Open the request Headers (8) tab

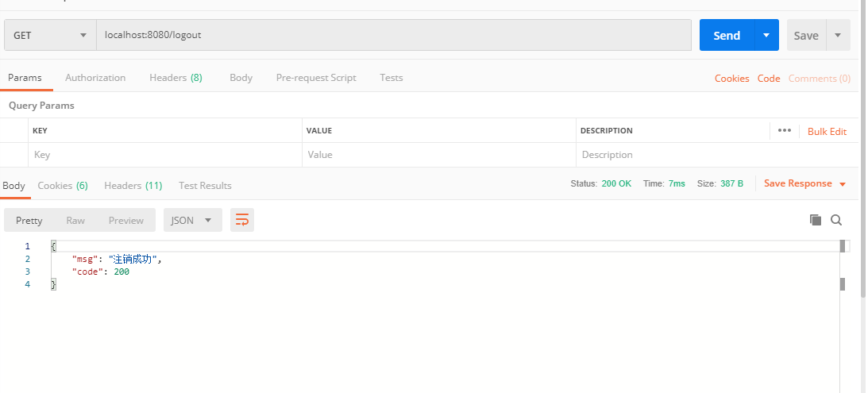[x=176, y=78]
